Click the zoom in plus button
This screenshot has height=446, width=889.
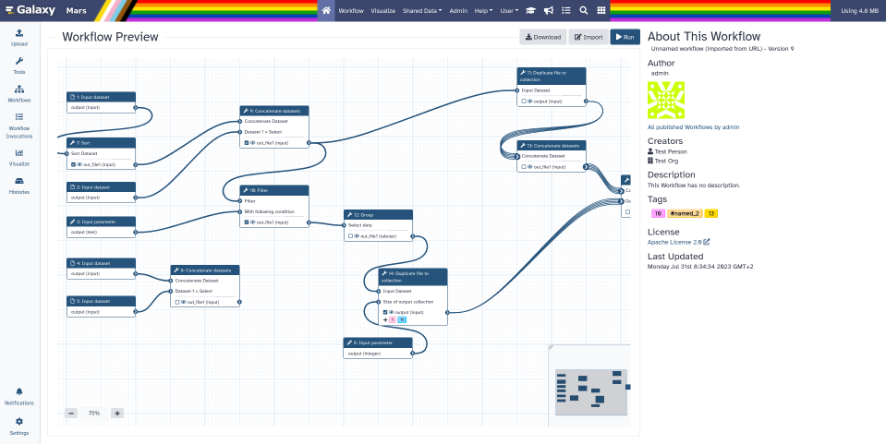click(117, 412)
